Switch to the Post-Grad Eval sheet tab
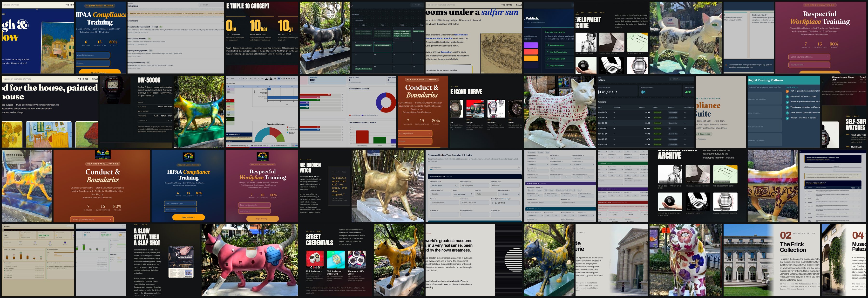 pyautogui.click(x=260, y=146)
